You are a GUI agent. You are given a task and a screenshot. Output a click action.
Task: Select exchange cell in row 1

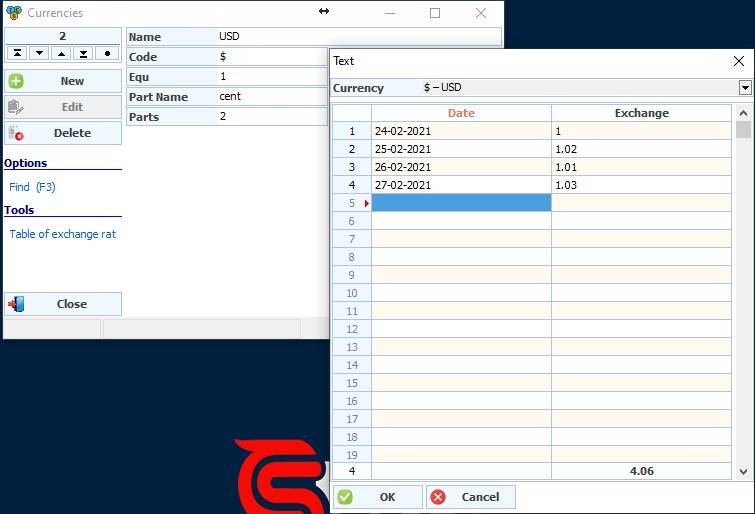point(641,131)
